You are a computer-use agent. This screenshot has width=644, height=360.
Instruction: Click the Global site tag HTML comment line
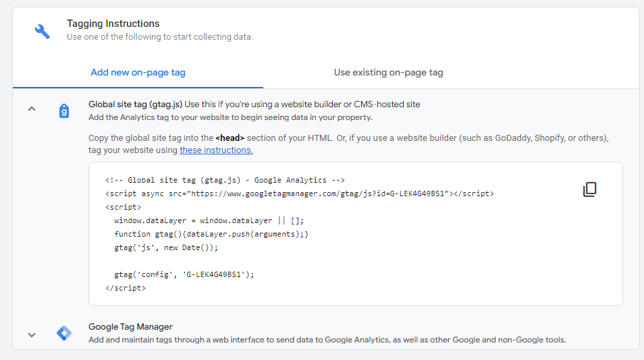coord(225,180)
